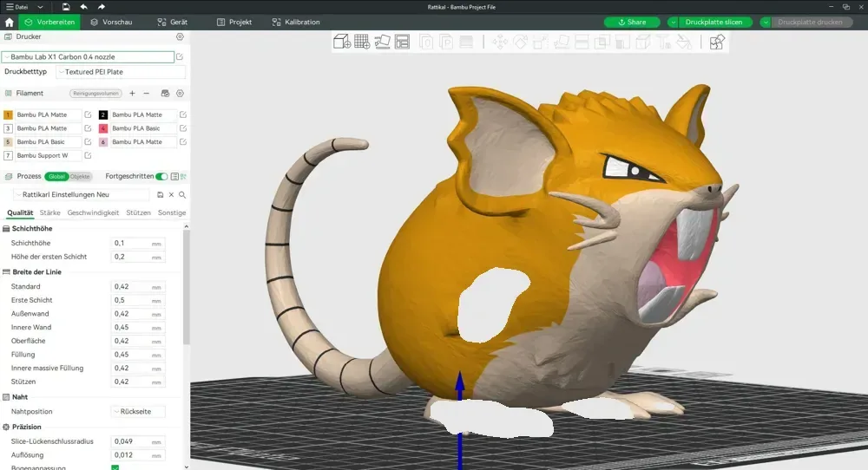Screen dimensions: 868x470
Task: Switch process scope to Global
Action: (x=56, y=176)
